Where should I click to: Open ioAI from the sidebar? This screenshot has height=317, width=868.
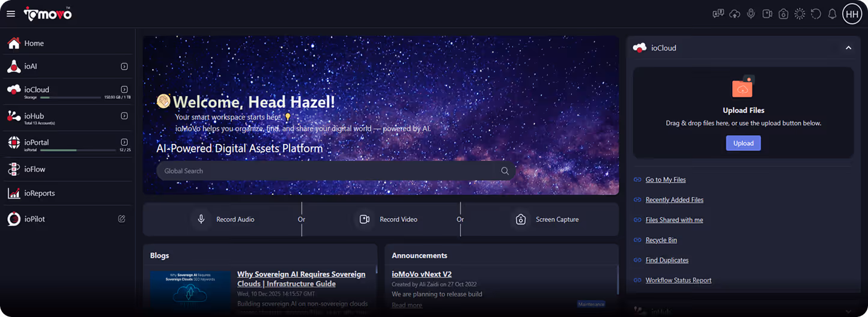(31, 67)
